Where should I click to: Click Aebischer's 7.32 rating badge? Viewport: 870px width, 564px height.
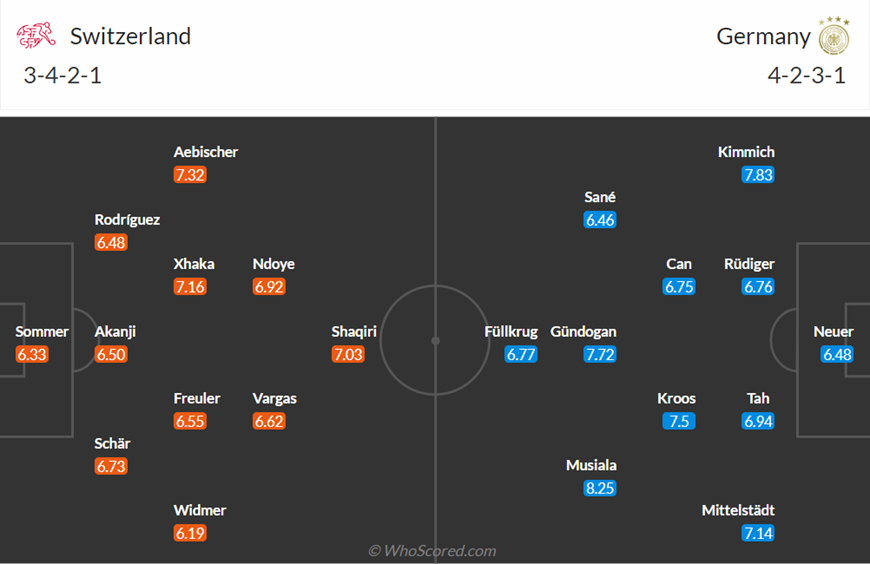190,175
